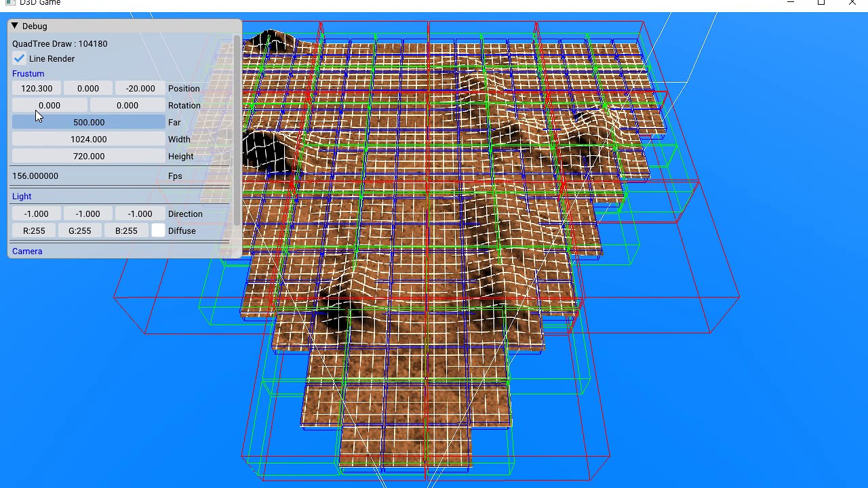
Task: Click the G:255 diffuse green field
Action: (80, 231)
